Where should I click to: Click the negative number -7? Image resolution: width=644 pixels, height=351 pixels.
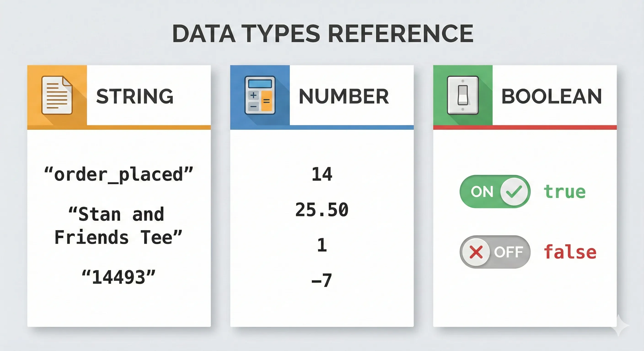[322, 280]
